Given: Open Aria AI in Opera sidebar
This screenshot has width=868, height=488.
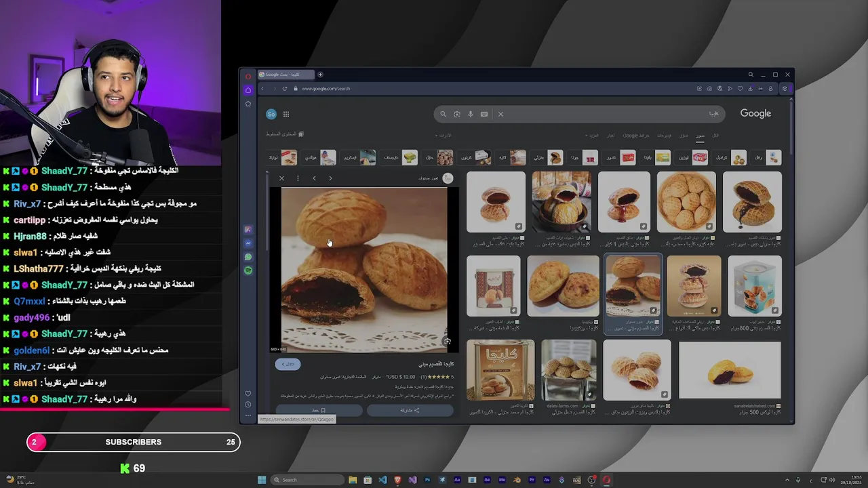Looking at the screenshot, I should [x=248, y=230].
